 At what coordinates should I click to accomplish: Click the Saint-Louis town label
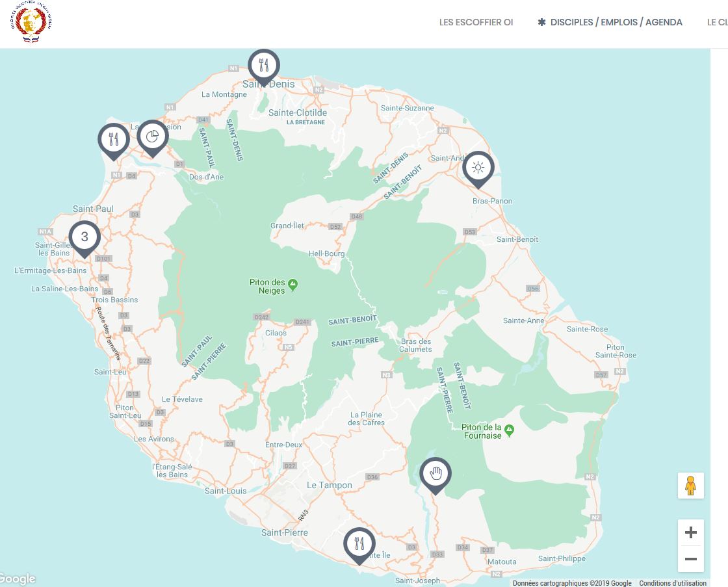tap(226, 491)
